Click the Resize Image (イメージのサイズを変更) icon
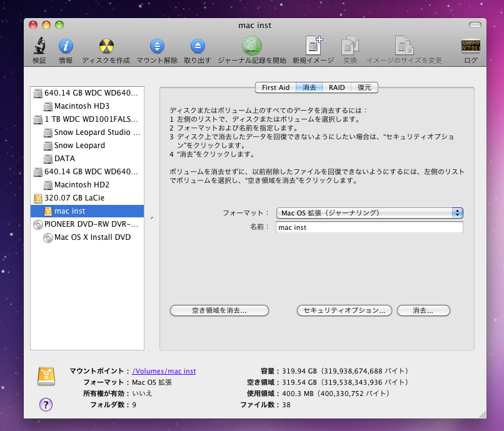Screen dimensions: 504x431 pos(404,46)
